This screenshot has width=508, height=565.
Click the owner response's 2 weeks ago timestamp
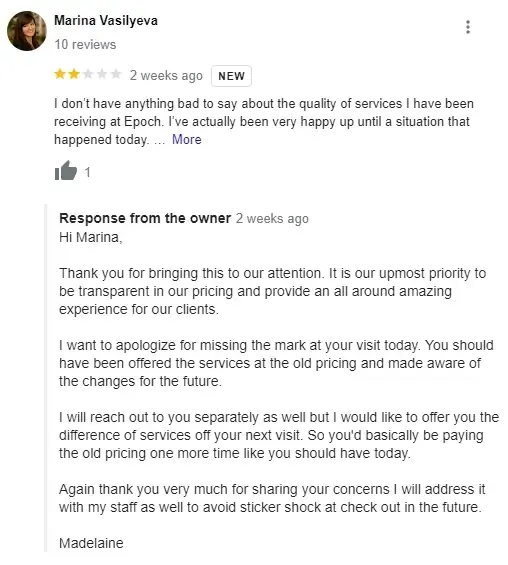pyautogui.click(x=272, y=219)
